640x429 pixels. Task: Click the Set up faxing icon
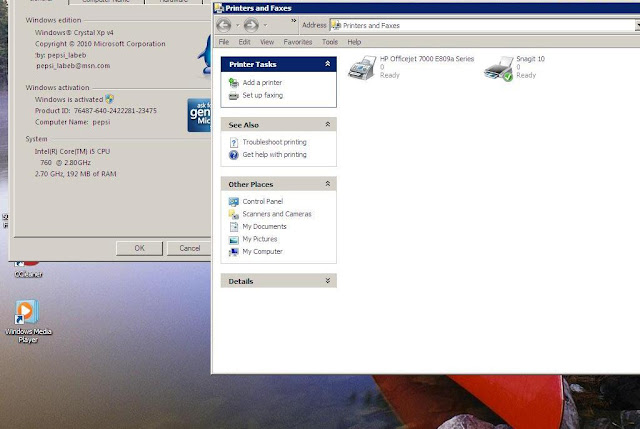[233, 96]
